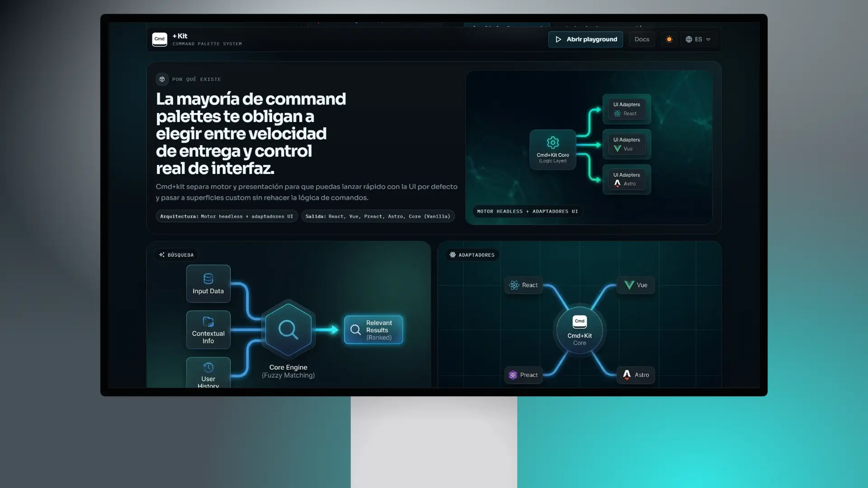Click the database icon above Input Data
Screen dimensions: 868x488
208,278
